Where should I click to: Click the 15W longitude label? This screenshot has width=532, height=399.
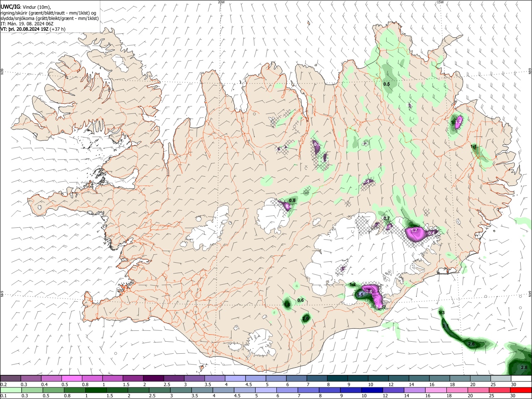(440, 2)
